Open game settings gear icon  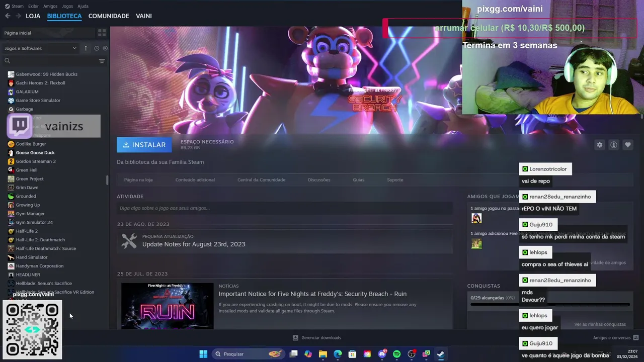pos(599,145)
